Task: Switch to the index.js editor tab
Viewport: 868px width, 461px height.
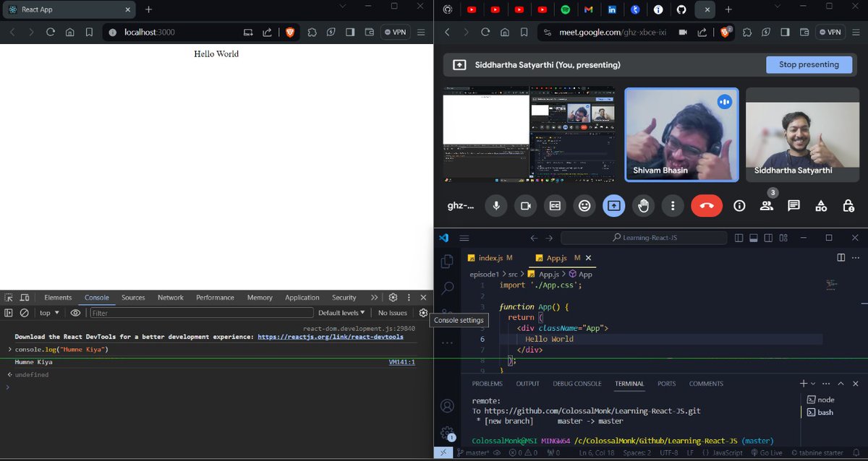Action: (490, 258)
